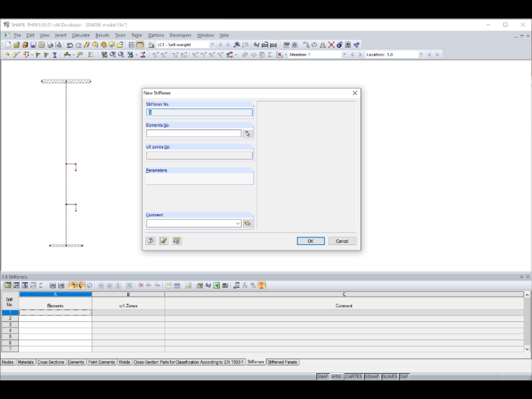Screen dimensions: 532x399
Task: Toggle DXF in the status bar
Action: [404, 377]
